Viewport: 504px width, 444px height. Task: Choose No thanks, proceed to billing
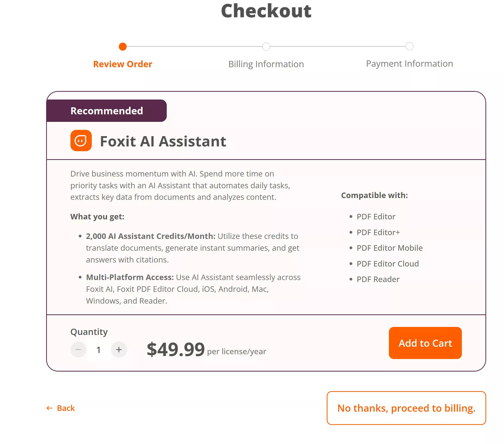pos(406,408)
